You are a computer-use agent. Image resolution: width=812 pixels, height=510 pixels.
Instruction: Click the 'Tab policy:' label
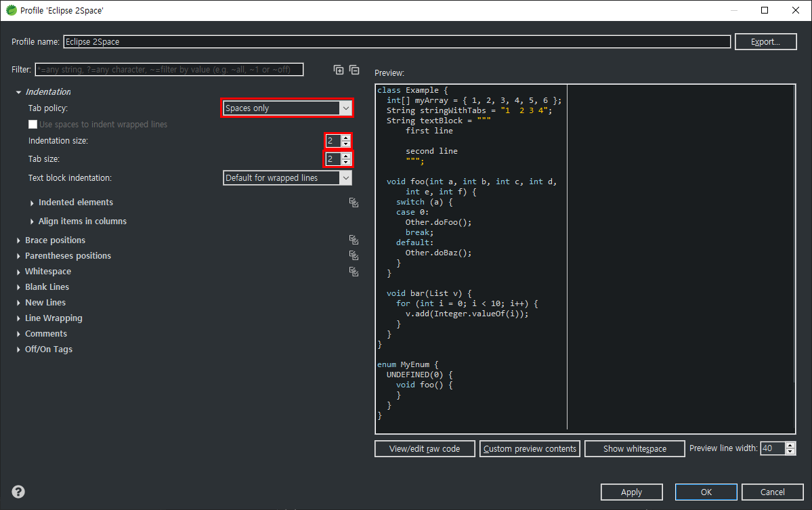tap(48, 108)
